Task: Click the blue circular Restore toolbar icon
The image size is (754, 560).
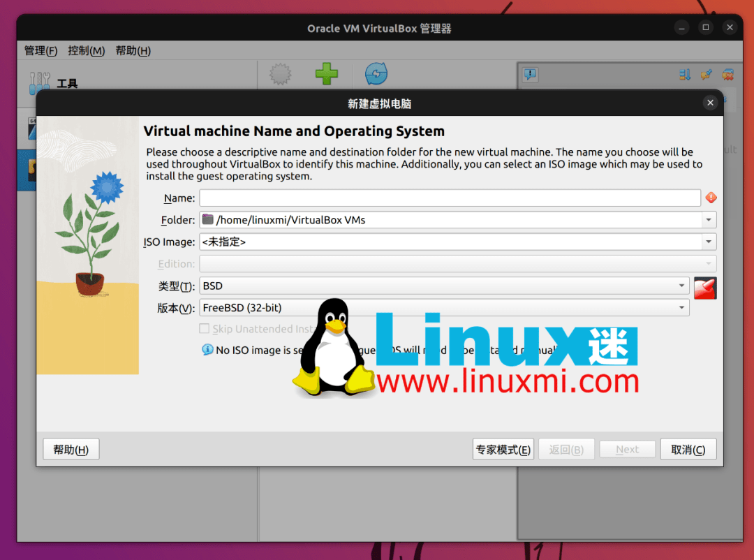Action: 376,73
